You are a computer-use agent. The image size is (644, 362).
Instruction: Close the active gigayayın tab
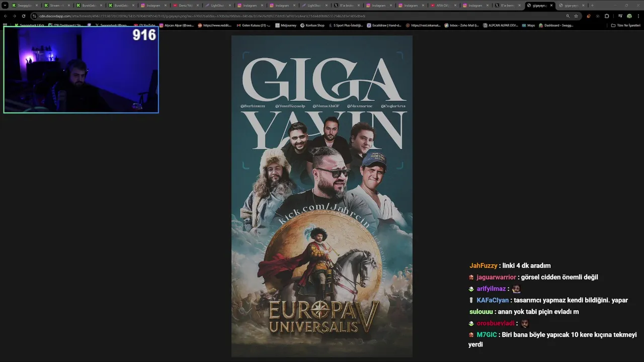pos(551,5)
